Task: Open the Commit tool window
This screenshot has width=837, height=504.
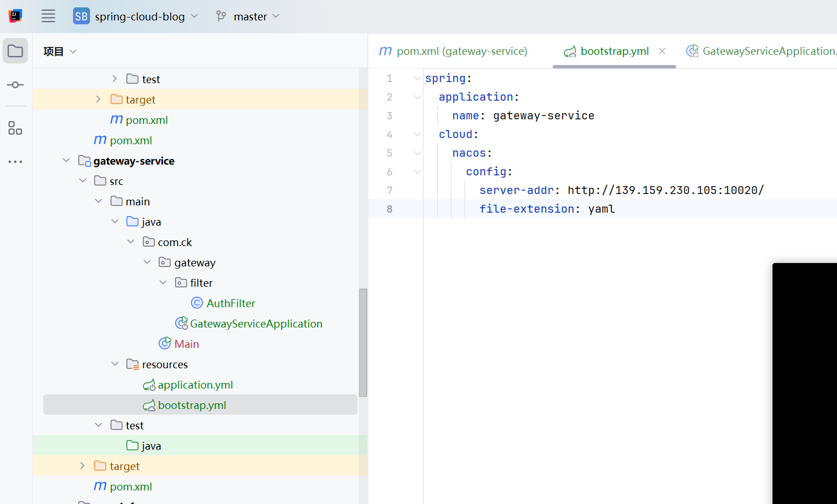Action: tap(15, 85)
